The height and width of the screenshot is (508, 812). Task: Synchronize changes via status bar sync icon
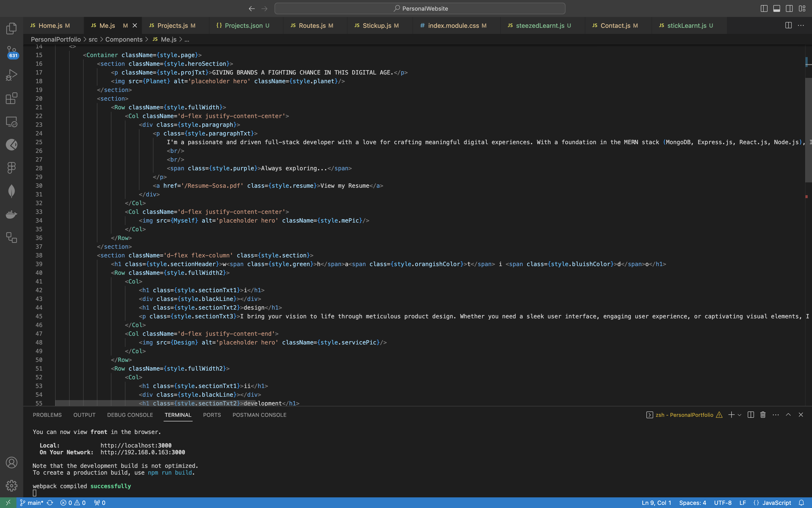coord(50,503)
